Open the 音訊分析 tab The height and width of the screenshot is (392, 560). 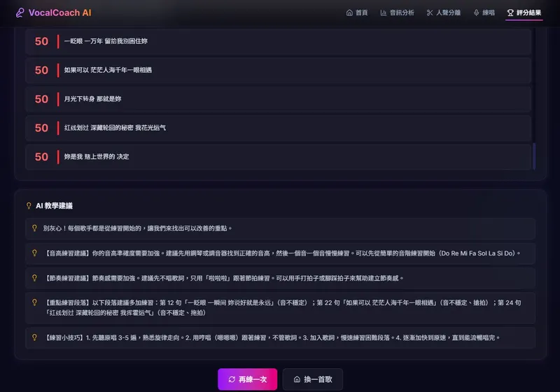point(397,13)
